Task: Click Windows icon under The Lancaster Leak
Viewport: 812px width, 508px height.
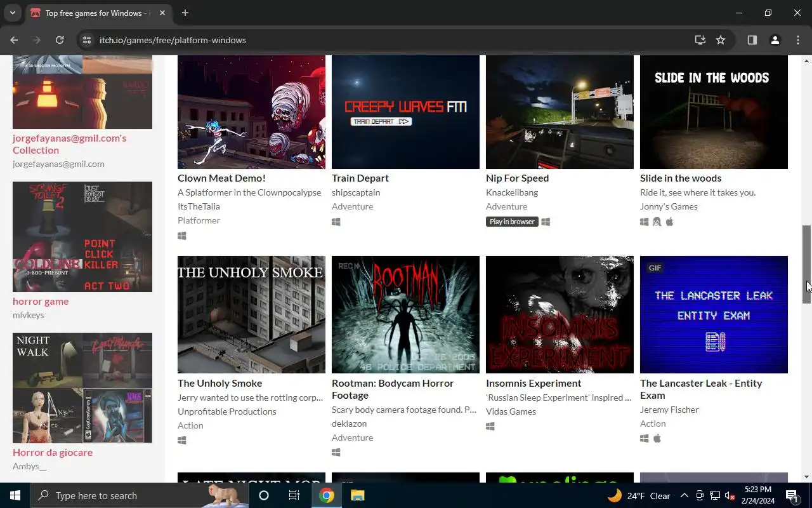Action: [x=645, y=438]
